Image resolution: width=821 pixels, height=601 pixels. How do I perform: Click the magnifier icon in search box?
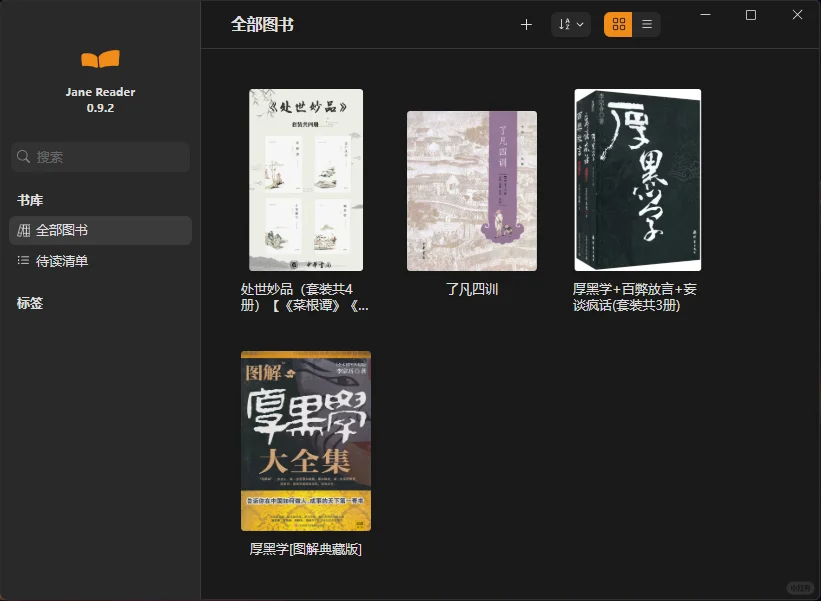click(x=23, y=157)
